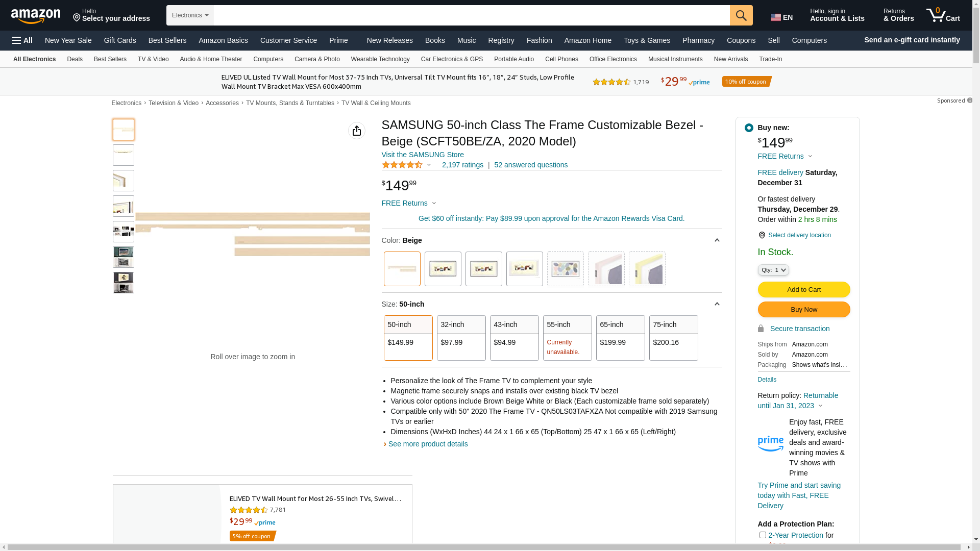Go to Customer Service

click(288, 40)
